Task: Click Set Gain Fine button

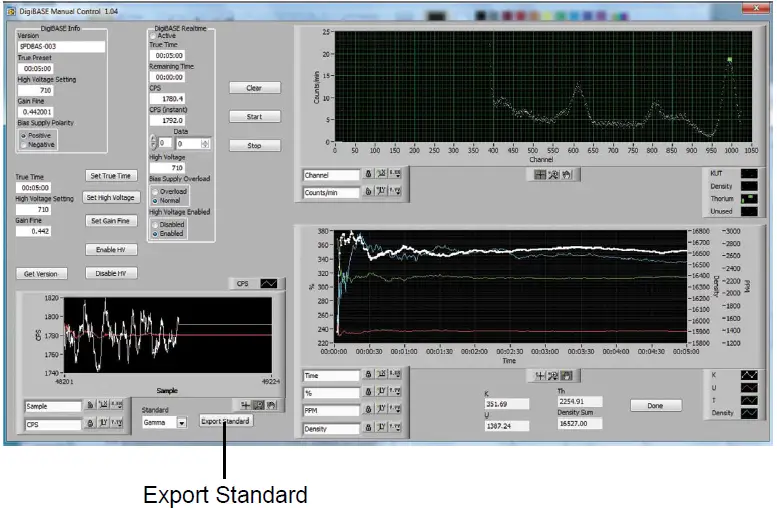Action: (x=111, y=221)
